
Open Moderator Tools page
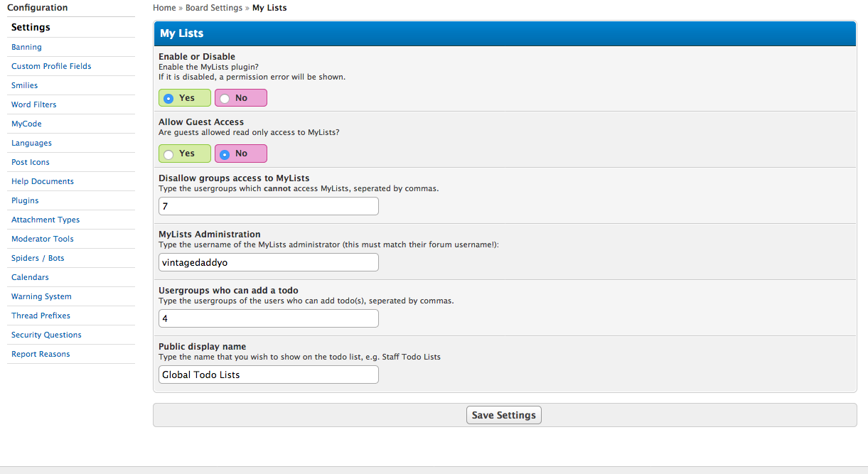pyautogui.click(x=43, y=239)
